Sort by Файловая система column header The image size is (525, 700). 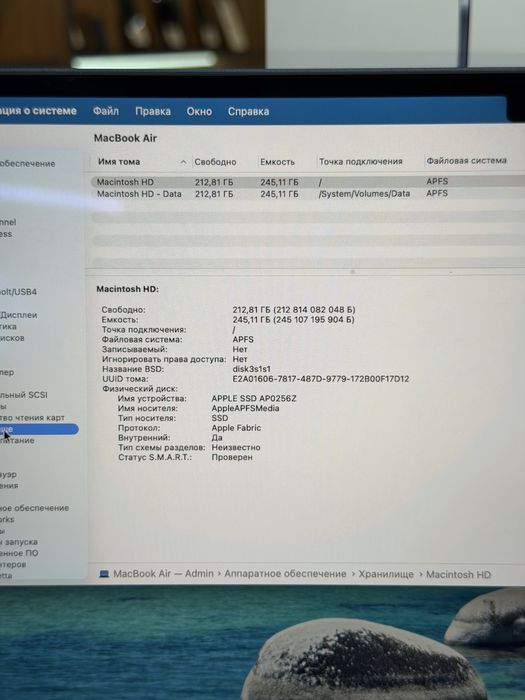(467, 160)
